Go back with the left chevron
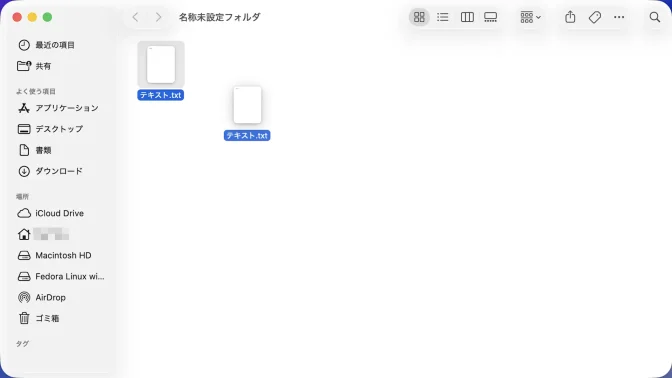This screenshot has height=378, width=672. [x=135, y=17]
